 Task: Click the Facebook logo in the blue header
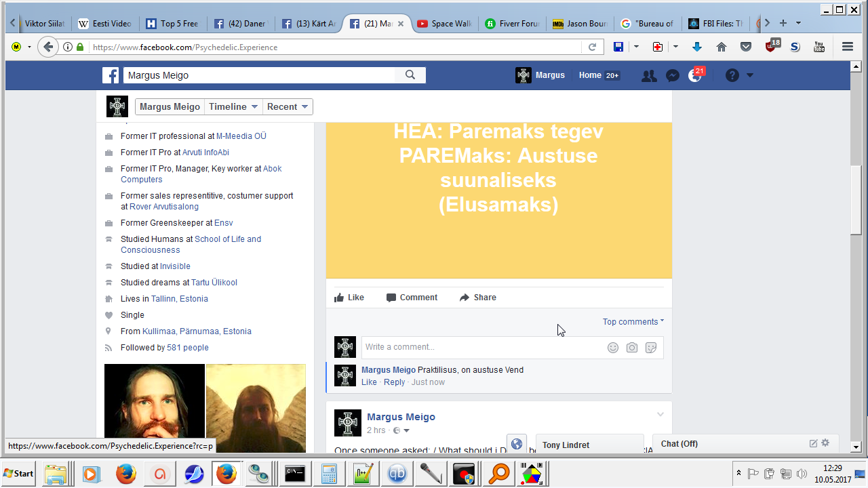[x=111, y=75]
